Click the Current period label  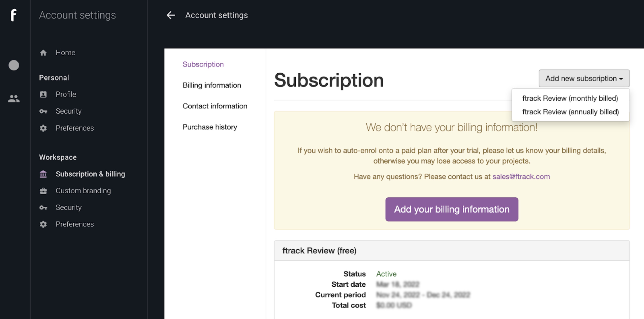pyautogui.click(x=340, y=295)
